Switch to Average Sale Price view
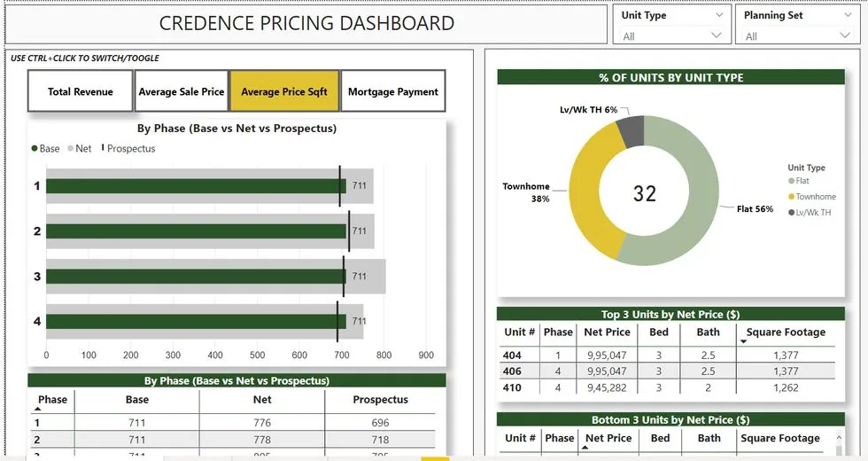 [x=182, y=91]
